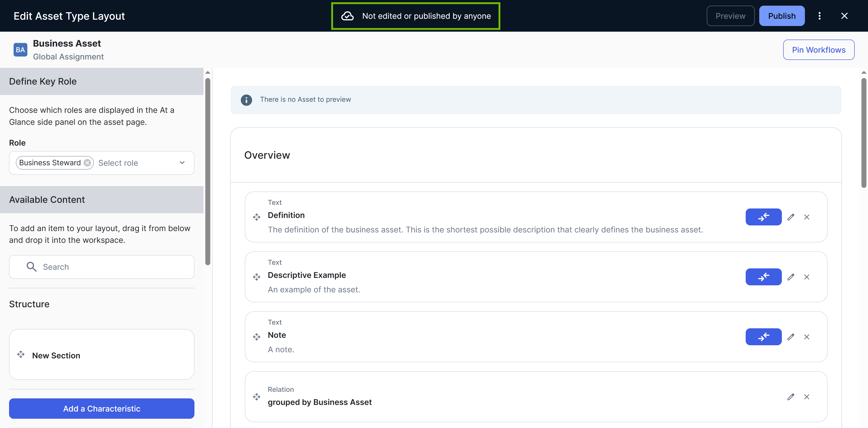Click the move handle next to New Section
Image resolution: width=868 pixels, height=428 pixels.
pyautogui.click(x=21, y=355)
